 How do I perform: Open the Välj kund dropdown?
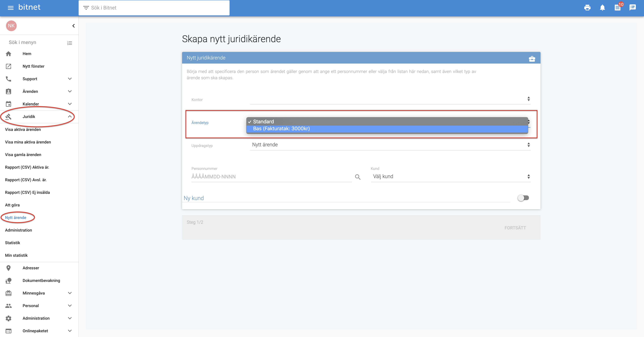[451, 177]
